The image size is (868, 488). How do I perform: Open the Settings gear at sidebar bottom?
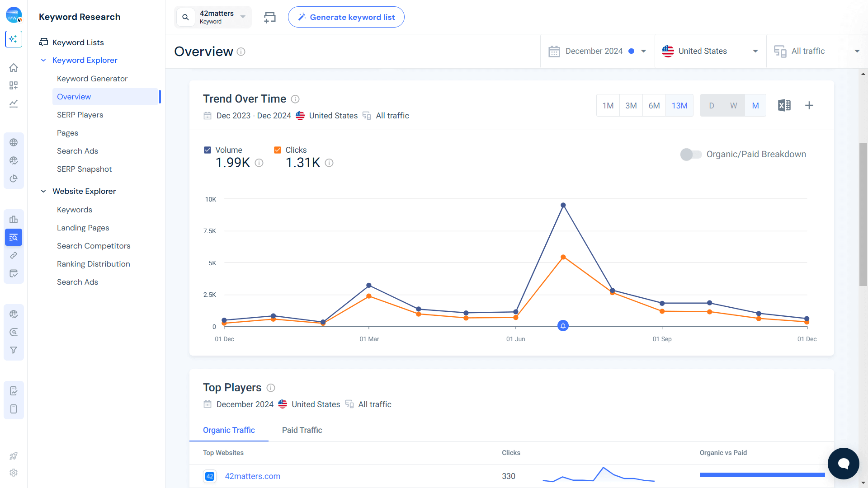[14, 473]
